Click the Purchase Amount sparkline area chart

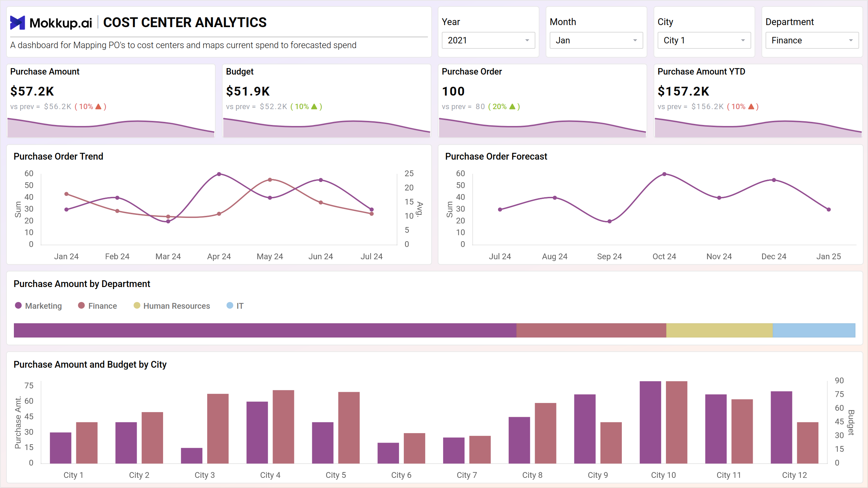coord(111,128)
